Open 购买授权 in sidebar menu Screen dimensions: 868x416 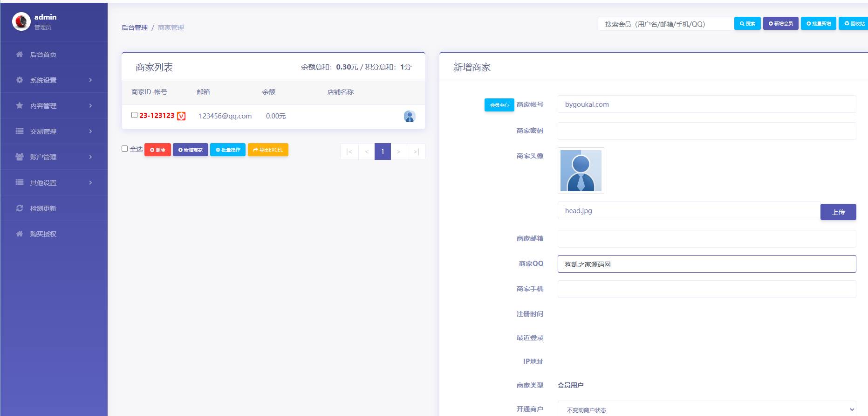[43, 234]
